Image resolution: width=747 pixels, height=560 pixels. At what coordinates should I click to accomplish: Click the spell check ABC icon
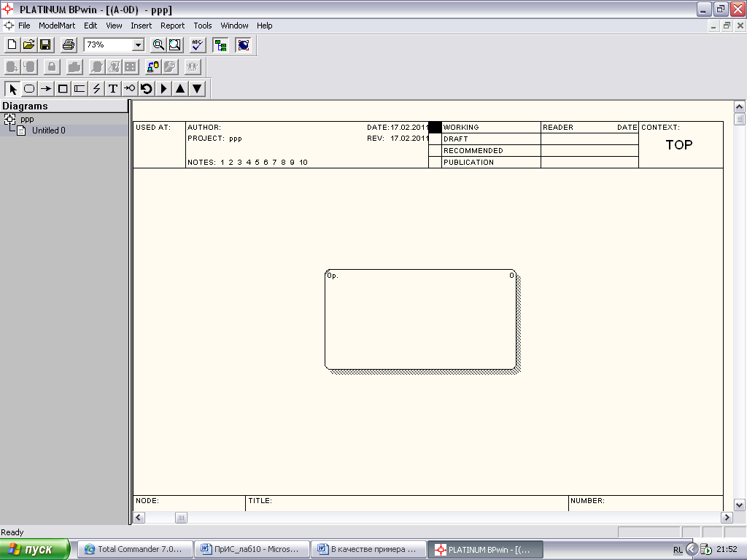(197, 45)
